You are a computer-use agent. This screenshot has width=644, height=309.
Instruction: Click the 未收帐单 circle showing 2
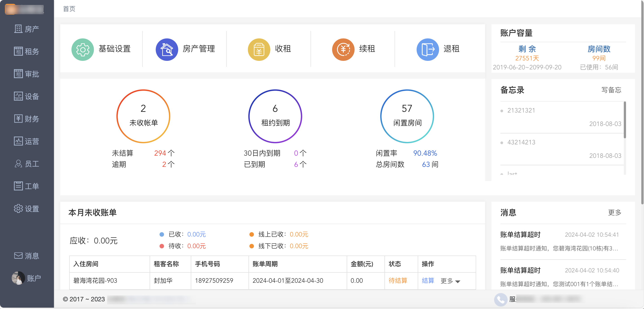coord(143,116)
